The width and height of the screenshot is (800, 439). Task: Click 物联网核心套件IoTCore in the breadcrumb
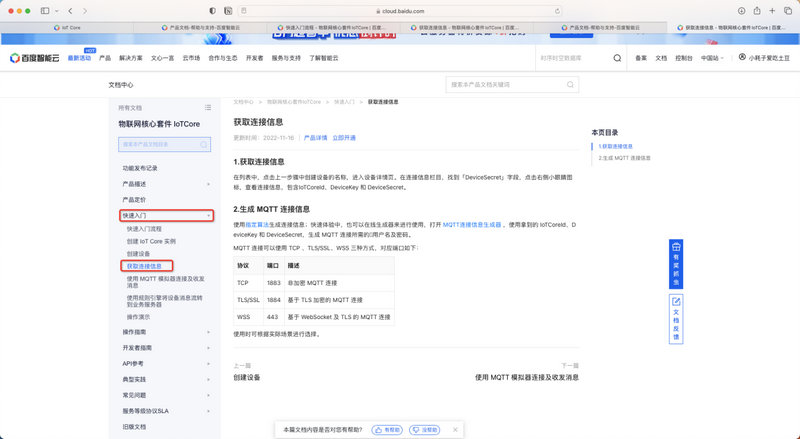[294, 102]
